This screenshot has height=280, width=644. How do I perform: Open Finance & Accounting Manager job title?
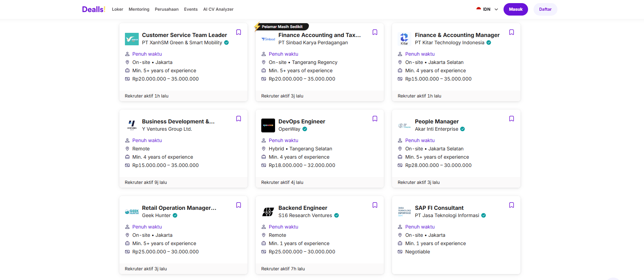(457, 35)
